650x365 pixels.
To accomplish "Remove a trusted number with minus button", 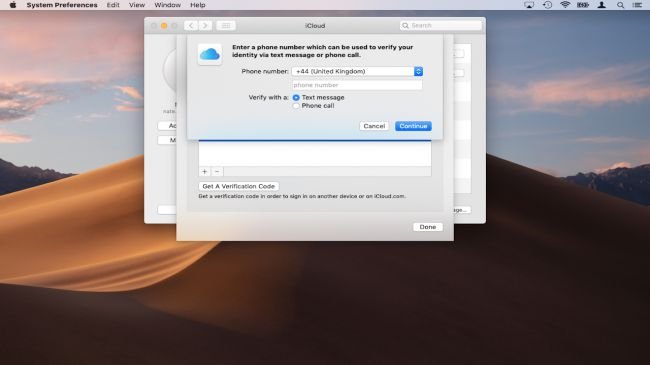I will pos(217,172).
